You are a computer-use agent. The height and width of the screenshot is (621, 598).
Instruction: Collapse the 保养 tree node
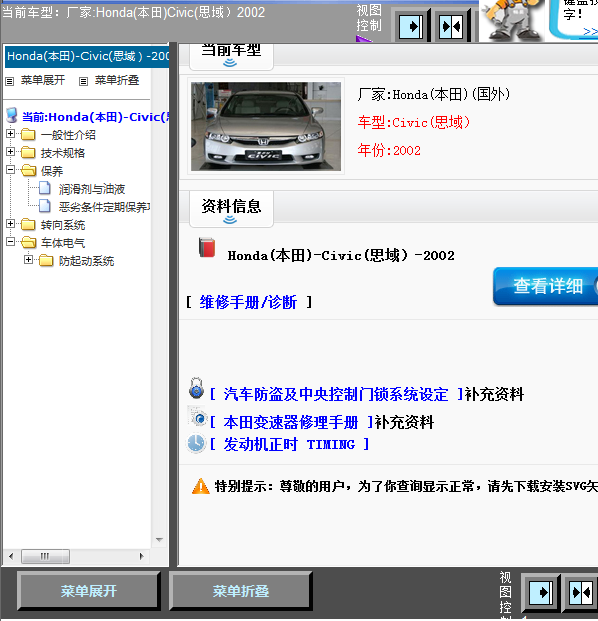point(11,170)
